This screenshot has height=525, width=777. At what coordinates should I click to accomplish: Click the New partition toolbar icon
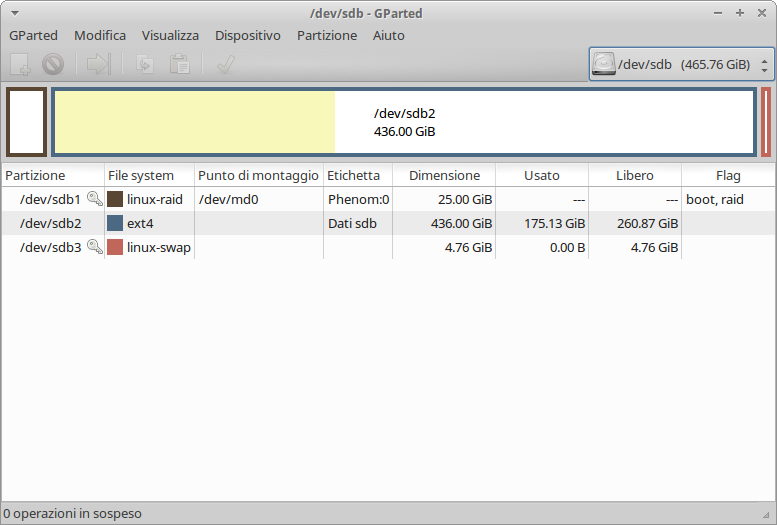coord(21,65)
